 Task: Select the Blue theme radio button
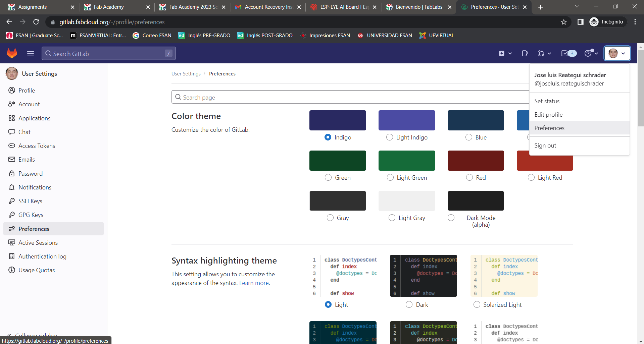[469, 137]
